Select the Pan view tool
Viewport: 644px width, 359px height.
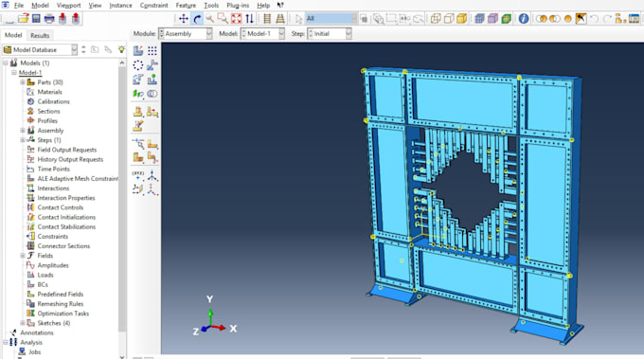pos(184,19)
